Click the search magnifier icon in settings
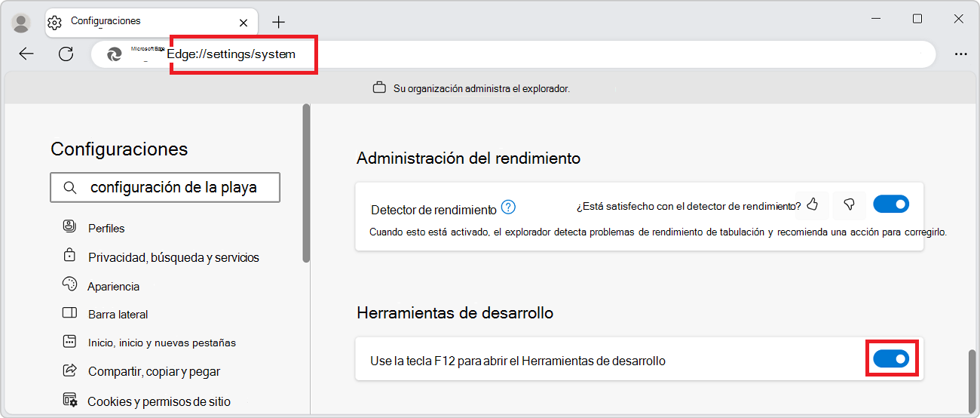 point(70,188)
